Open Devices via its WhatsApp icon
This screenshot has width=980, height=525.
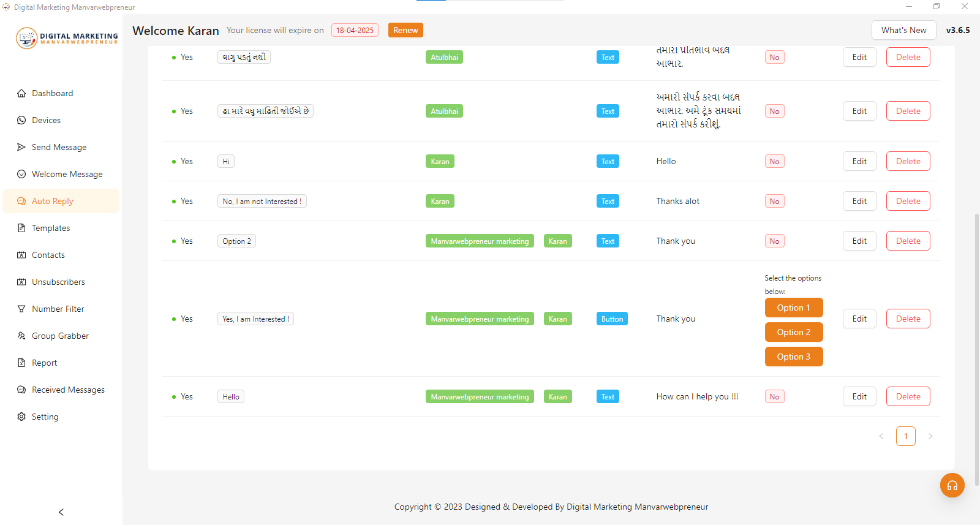(21, 120)
